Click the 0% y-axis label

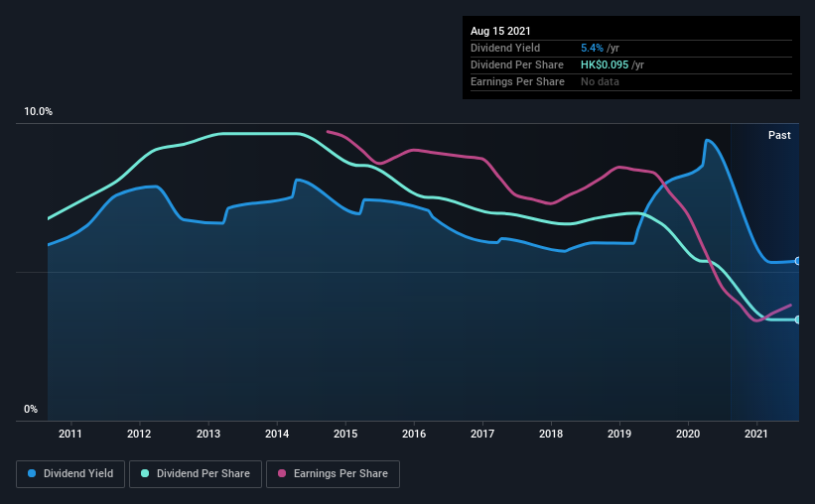[31, 410]
